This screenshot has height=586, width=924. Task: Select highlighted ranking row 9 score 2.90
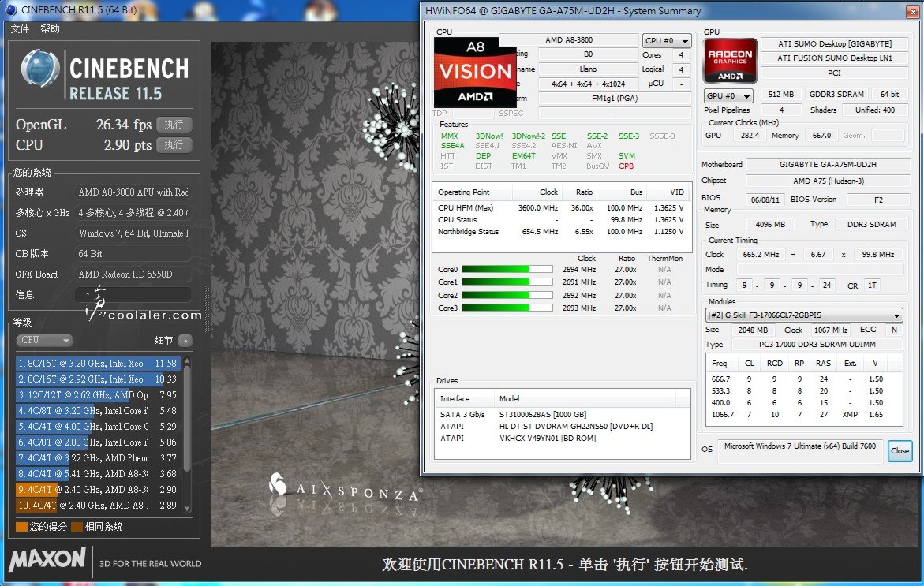(98, 490)
